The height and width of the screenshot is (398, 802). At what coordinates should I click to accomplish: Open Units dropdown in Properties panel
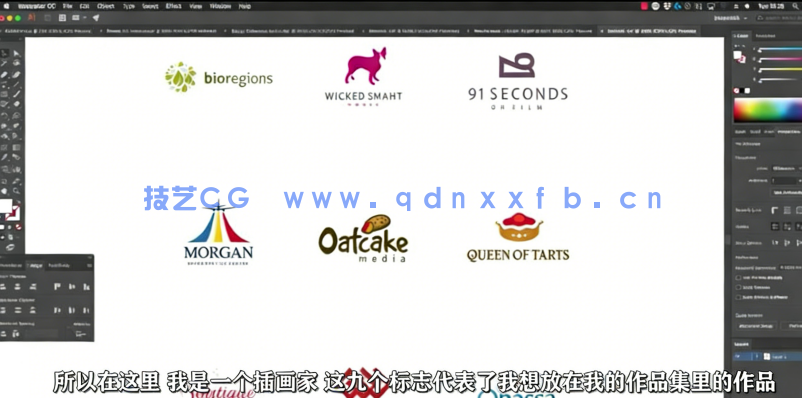point(786,168)
